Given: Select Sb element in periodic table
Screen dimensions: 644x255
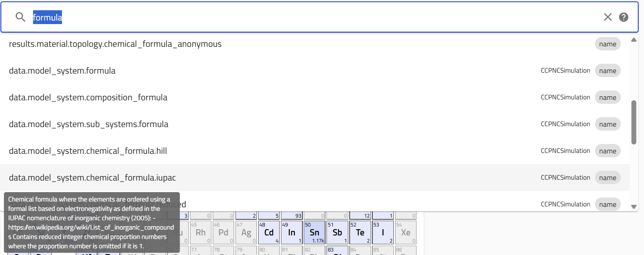Looking at the screenshot, I should 338,232.
